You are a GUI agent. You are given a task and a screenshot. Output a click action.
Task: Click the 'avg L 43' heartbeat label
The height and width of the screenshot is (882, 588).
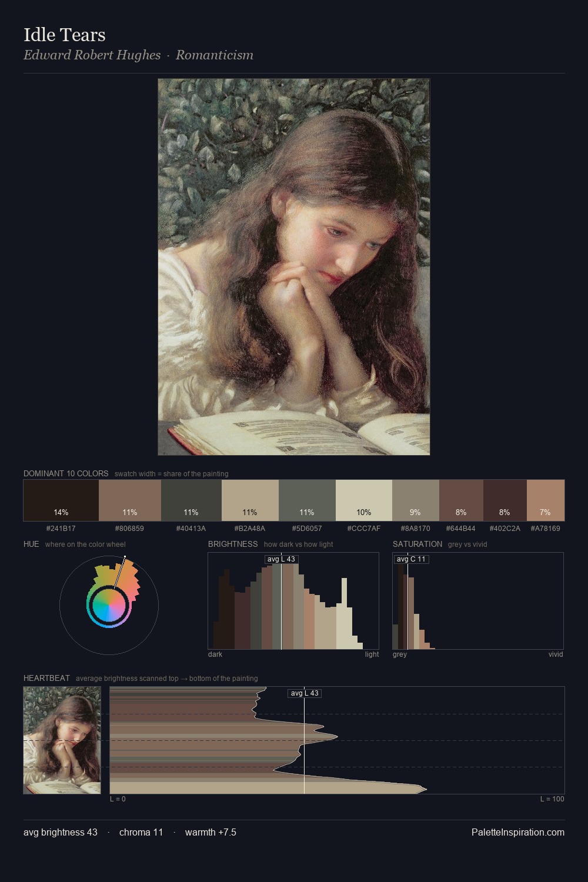[305, 693]
